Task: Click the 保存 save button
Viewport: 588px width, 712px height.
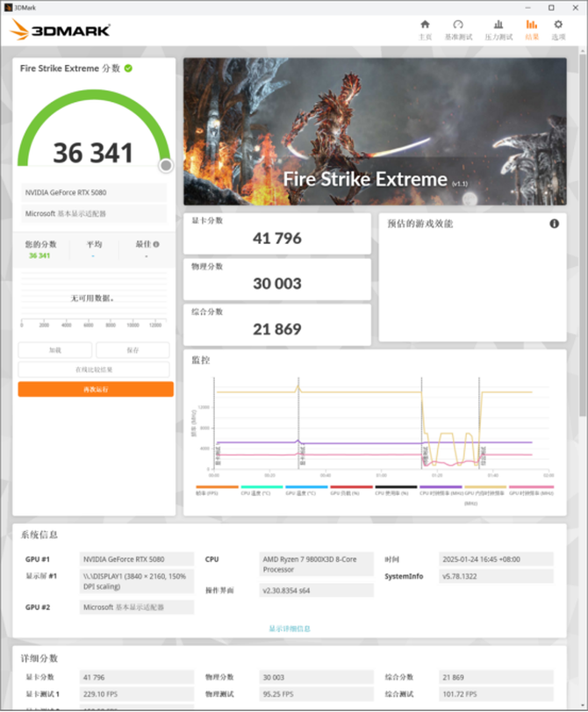Action: point(133,350)
